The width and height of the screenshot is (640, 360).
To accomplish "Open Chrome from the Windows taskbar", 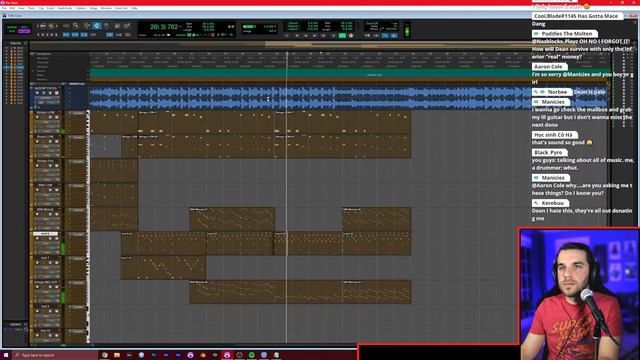I will point(104,355).
